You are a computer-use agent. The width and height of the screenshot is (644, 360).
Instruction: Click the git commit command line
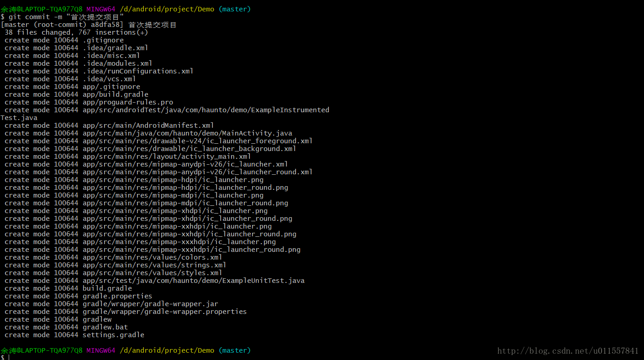[63, 17]
